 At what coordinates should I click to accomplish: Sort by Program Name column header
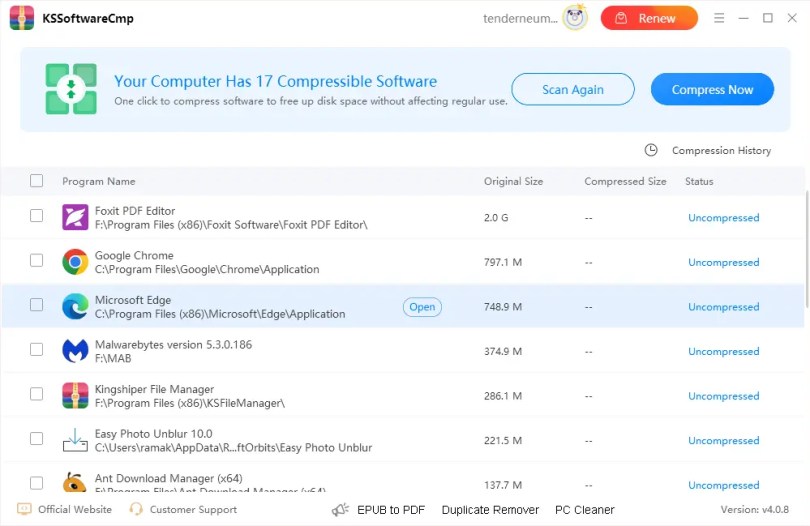[99, 181]
